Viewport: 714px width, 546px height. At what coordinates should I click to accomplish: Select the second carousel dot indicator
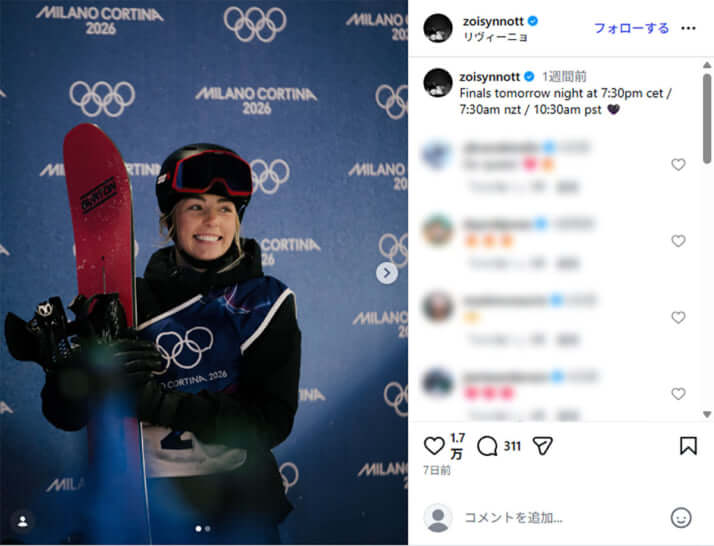click(x=208, y=529)
